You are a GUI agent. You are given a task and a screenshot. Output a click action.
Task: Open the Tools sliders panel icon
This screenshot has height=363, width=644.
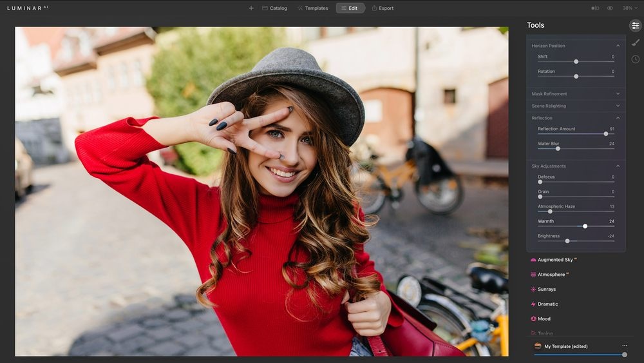pyautogui.click(x=636, y=25)
